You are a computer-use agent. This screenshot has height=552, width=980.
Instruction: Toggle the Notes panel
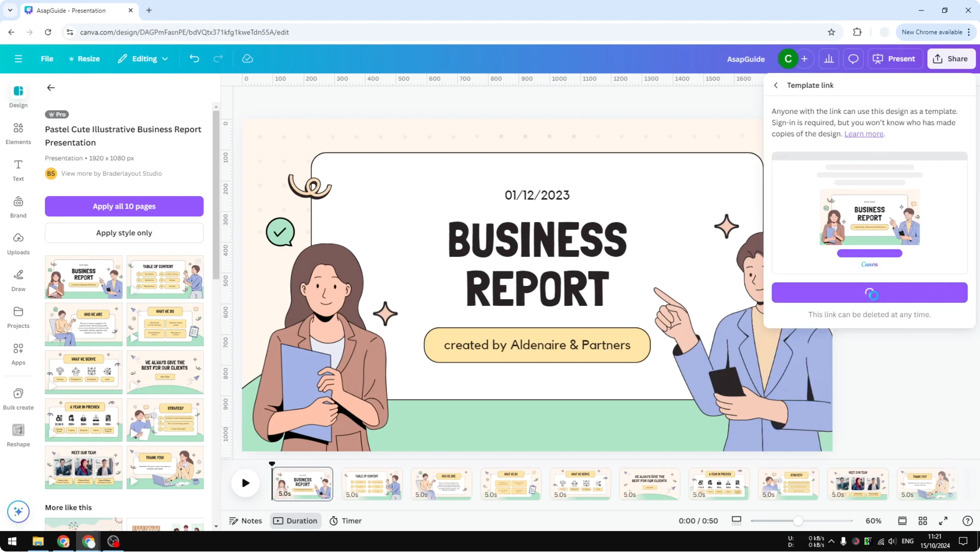(245, 520)
